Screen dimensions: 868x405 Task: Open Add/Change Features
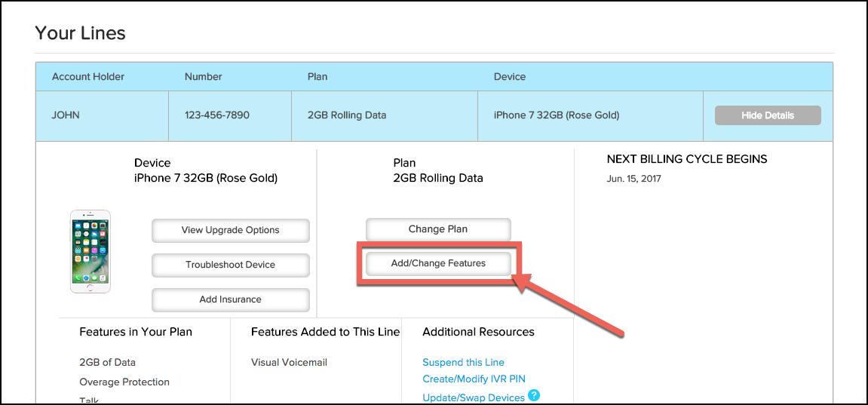tap(437, 263)
